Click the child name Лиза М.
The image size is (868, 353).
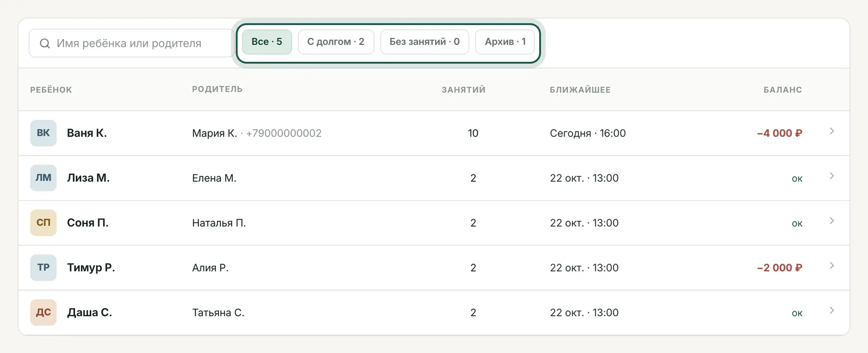tap(88, 178)
